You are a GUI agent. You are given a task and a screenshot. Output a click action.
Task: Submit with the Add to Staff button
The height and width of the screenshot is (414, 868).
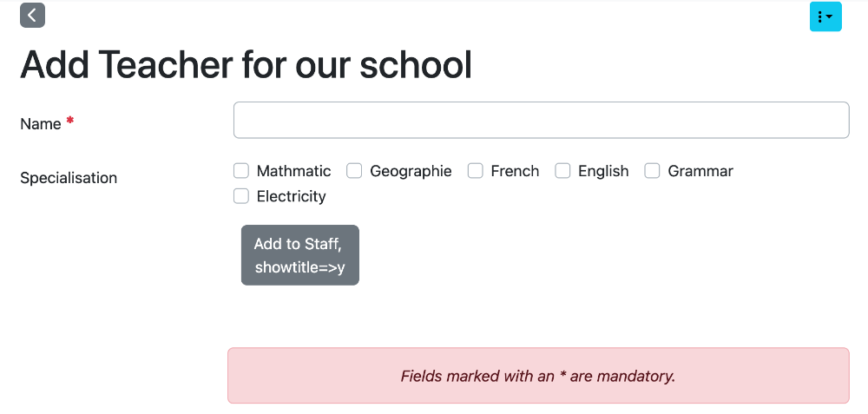pos(300,255)
